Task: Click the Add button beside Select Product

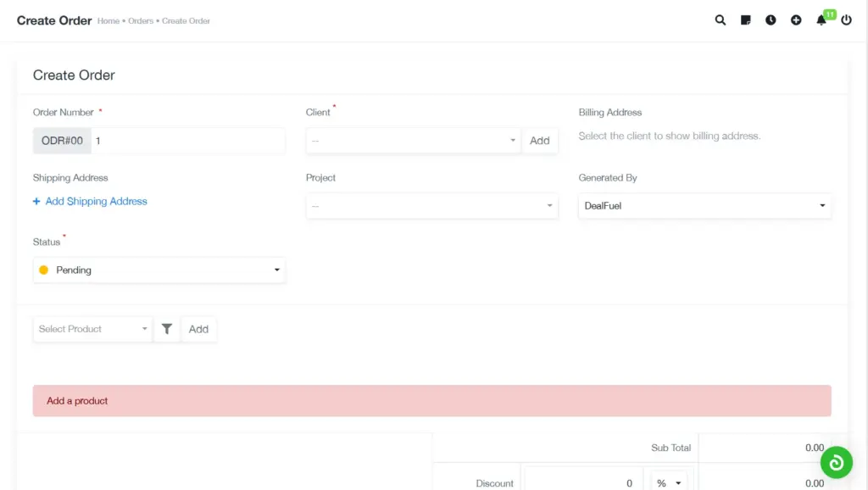Action: 198,329
